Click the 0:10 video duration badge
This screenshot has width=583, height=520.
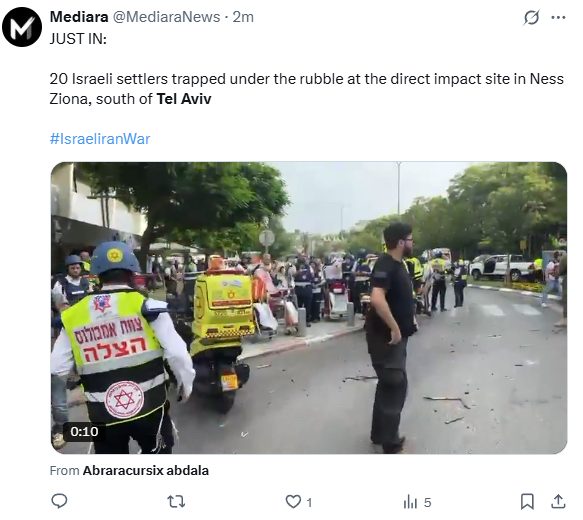tap(84, 432)
